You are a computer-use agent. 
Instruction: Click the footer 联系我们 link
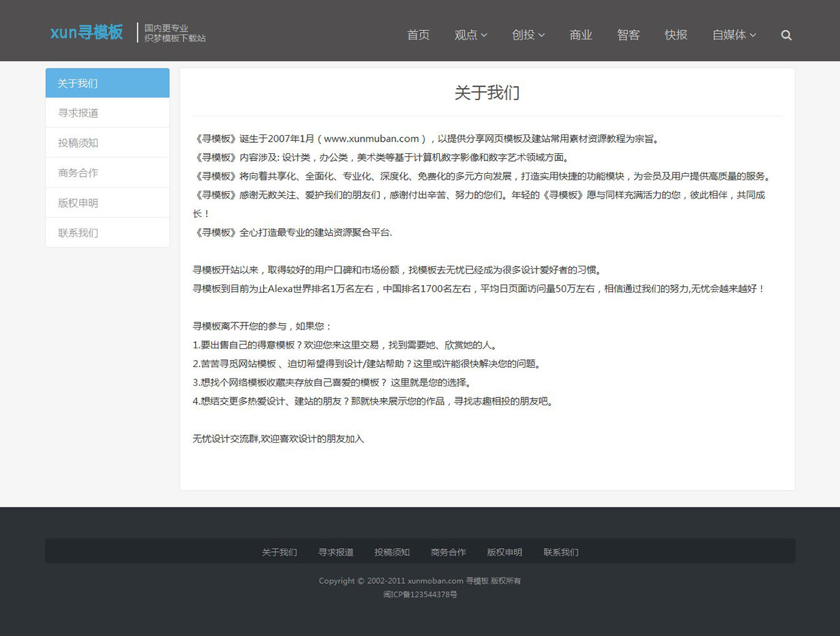pyautogui.click(x=560, y=552)
